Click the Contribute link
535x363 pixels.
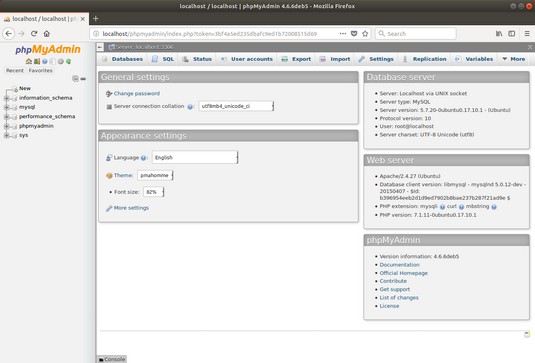[x=393, y=281]
